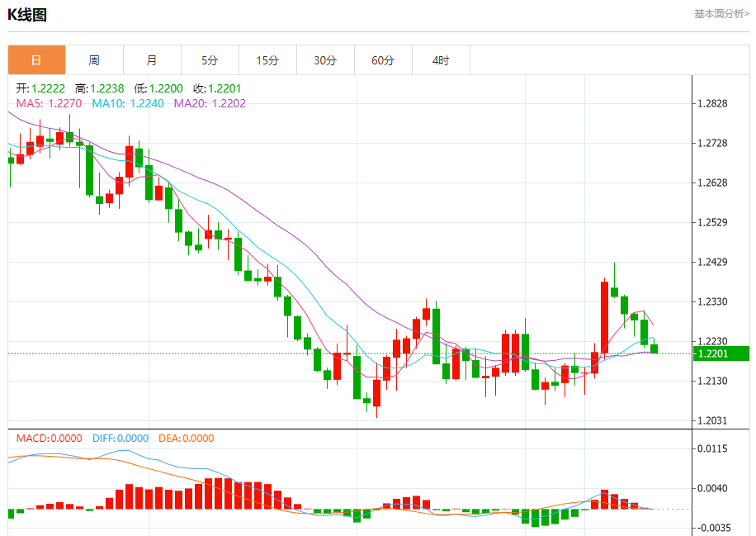This screenshot has height=536, width=756.
Task: Click the 1.2828 price axis label
Action: point(712,104)
